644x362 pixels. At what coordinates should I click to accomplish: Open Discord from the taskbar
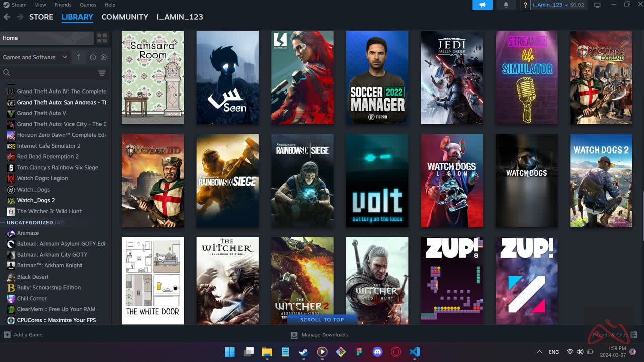pyautogui.click(x=377, y=352)
